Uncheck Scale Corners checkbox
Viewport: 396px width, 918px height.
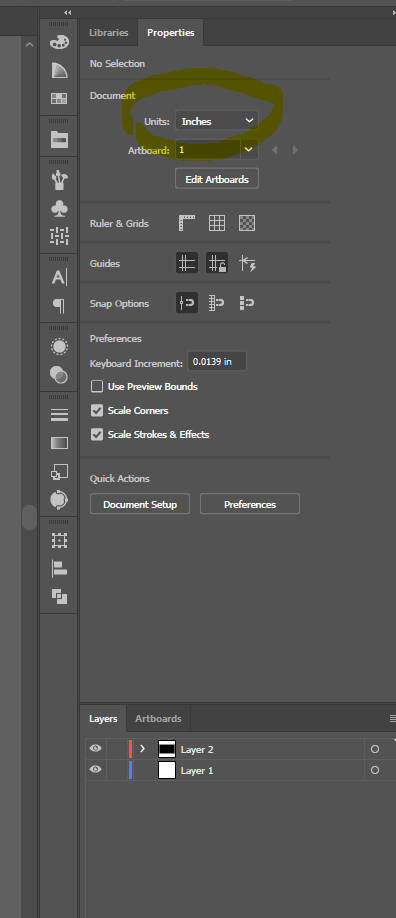97,410
